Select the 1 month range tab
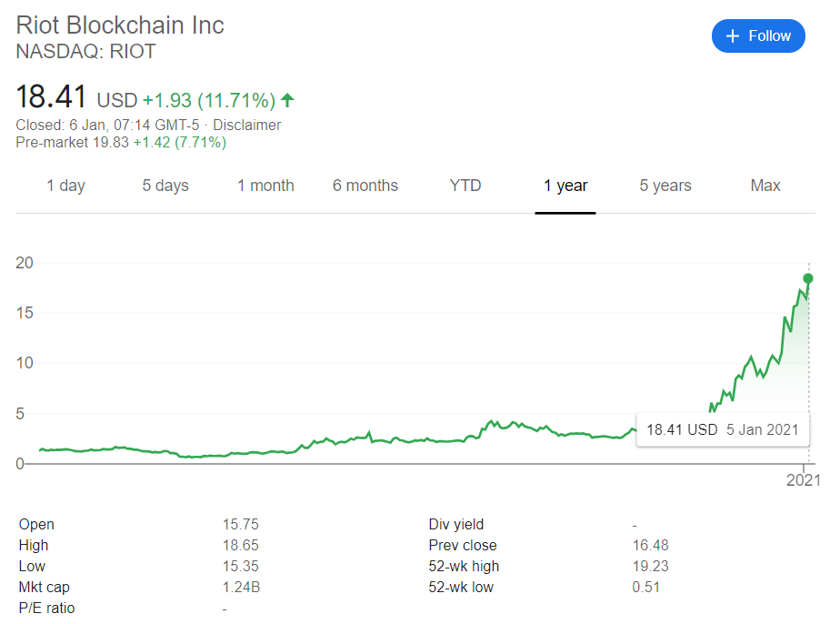 click(x=265, y=186)
